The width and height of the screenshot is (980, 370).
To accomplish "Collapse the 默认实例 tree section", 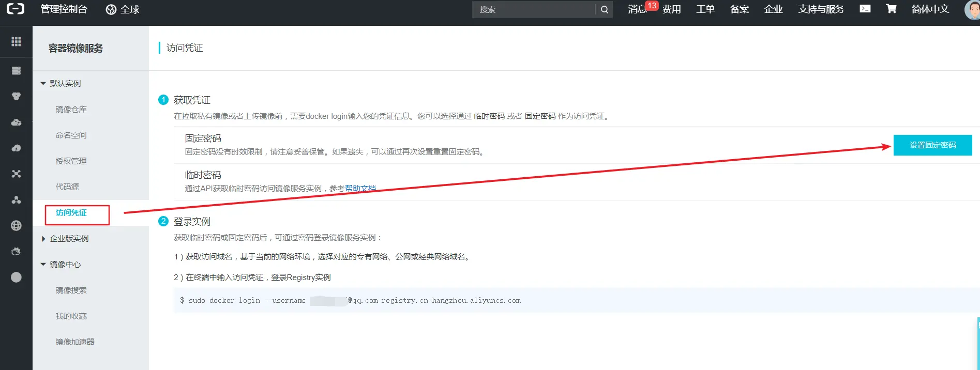I will [x=43, y=83].
